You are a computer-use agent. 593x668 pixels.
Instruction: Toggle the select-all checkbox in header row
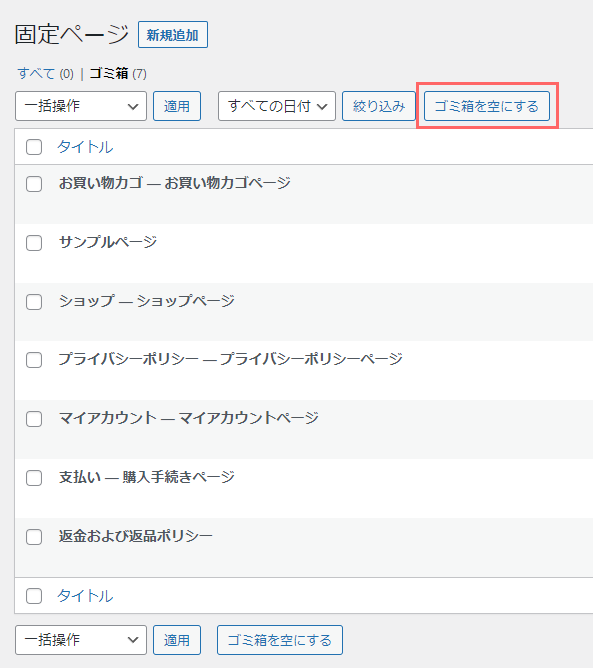pyautogui.click(x=34, y=147)
